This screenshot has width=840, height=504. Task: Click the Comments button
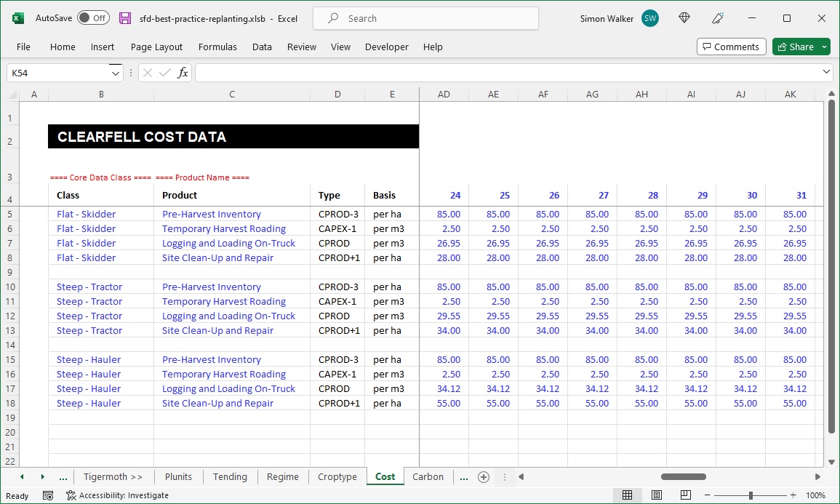(731, 47)
